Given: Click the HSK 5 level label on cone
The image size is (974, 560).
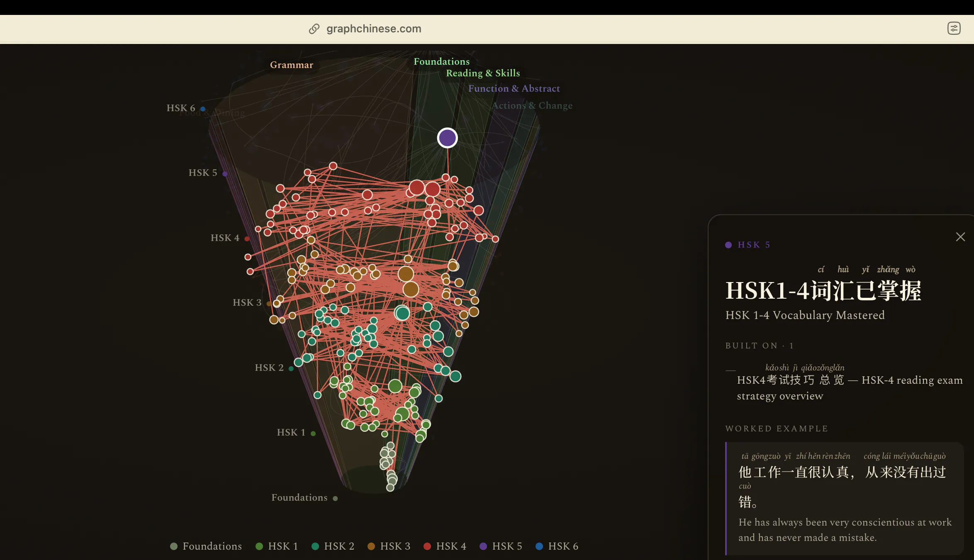Looking at the screenshot, I should (203, 173).
